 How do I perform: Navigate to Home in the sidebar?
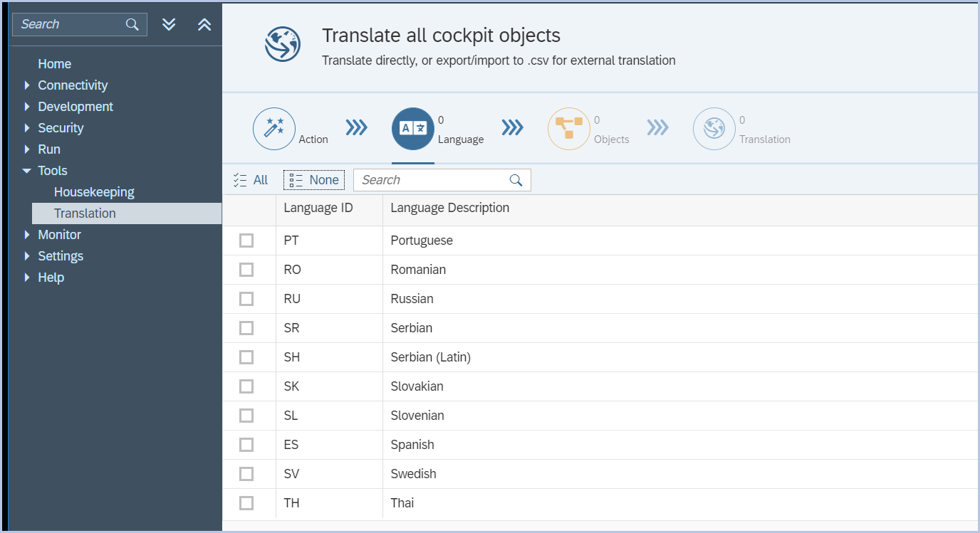[54, 63]
